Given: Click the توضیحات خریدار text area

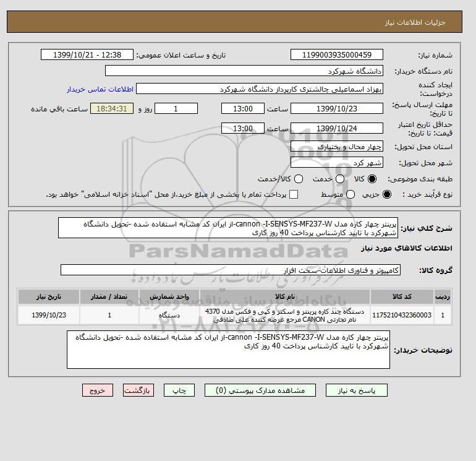Looking at the screenshot, I should [x=228, y=350].
